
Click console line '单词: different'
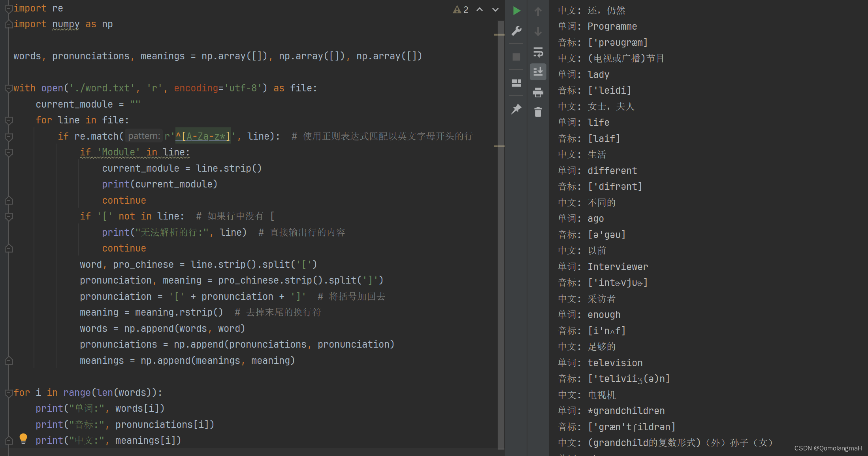point(597,171)
